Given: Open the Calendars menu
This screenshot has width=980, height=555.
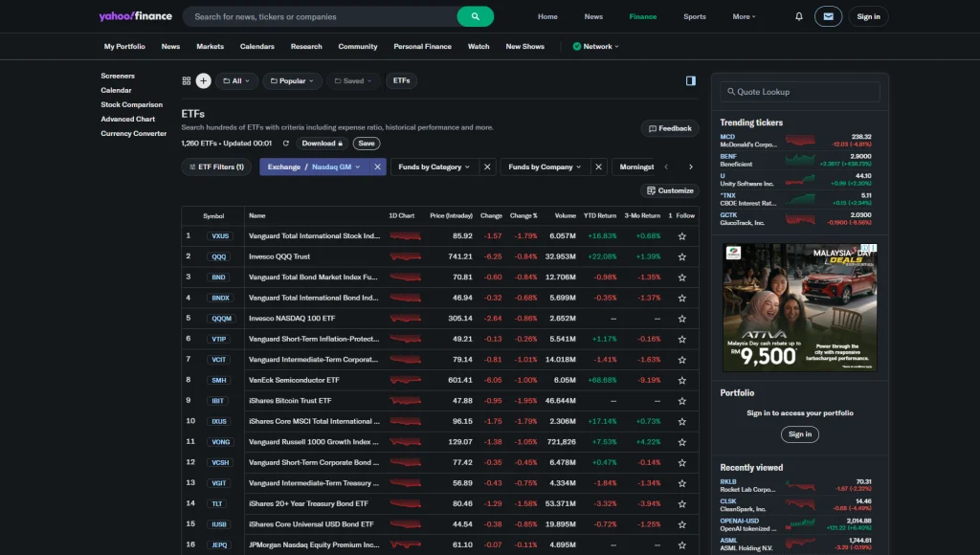Looking at the screenshot, I should (256, 46).
